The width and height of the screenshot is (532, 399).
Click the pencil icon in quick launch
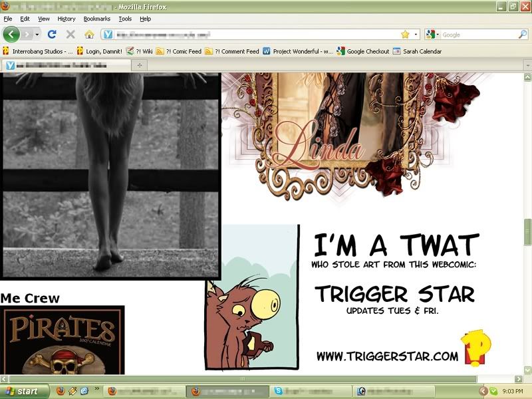point(72,391)
